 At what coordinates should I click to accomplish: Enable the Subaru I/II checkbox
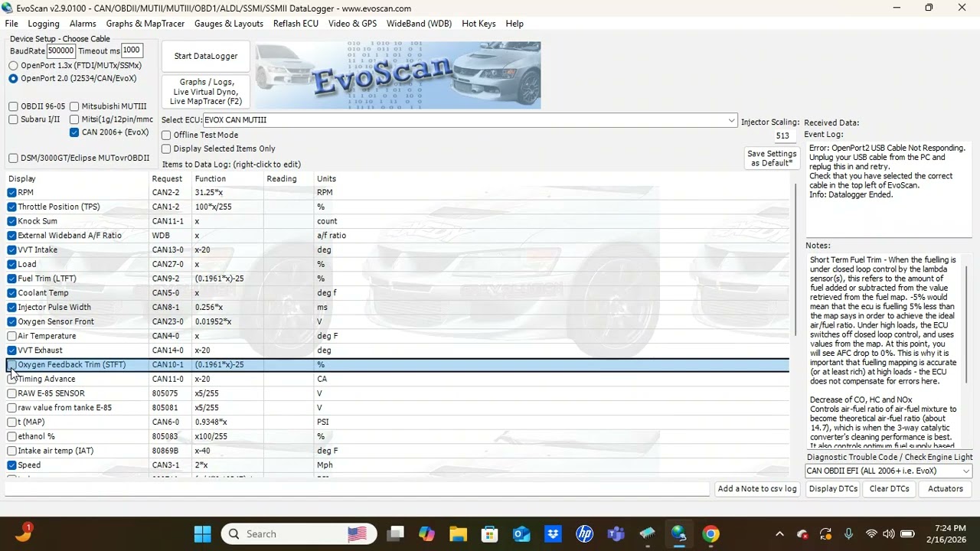point(13,119)
